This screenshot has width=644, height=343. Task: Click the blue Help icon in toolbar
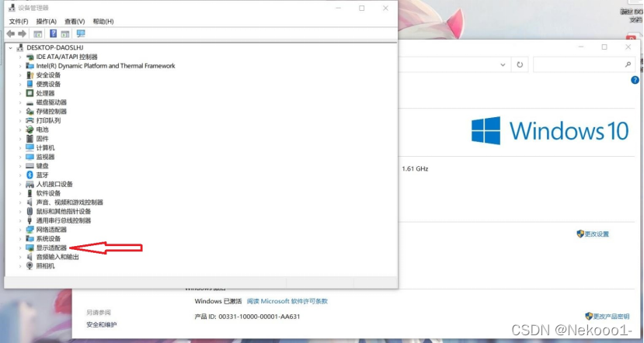point(53,33)
